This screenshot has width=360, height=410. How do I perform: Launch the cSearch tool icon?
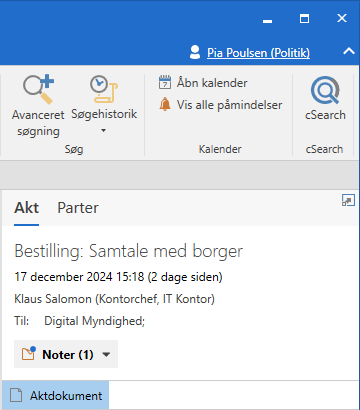point(325,90)
